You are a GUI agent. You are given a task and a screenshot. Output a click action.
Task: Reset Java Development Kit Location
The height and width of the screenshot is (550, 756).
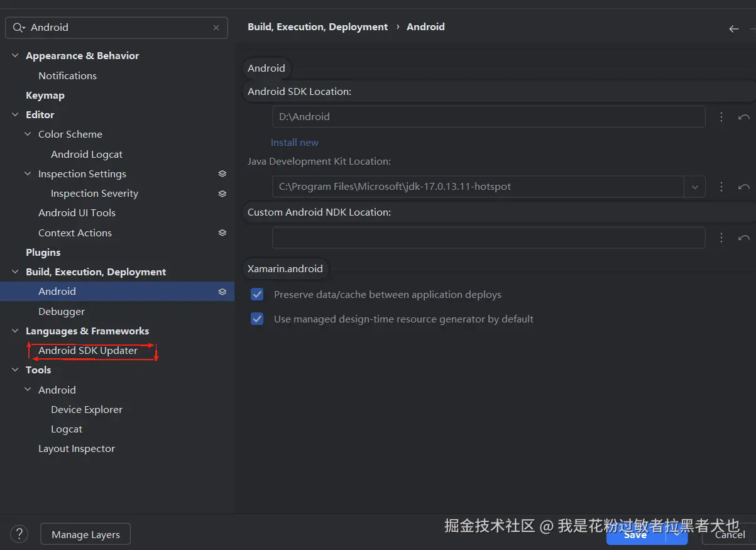click(x=744, y=187)
